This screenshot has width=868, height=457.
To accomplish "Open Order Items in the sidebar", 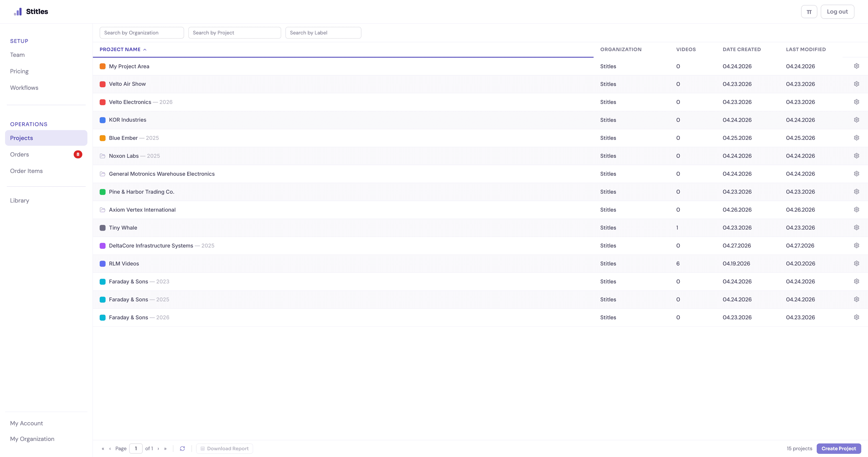I will [26, 171].
